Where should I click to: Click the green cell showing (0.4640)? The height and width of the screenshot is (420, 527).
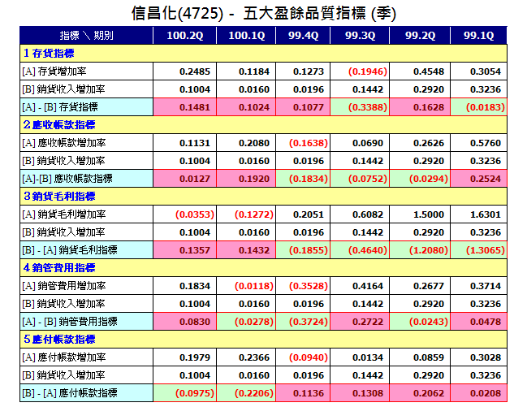[360, 250]
